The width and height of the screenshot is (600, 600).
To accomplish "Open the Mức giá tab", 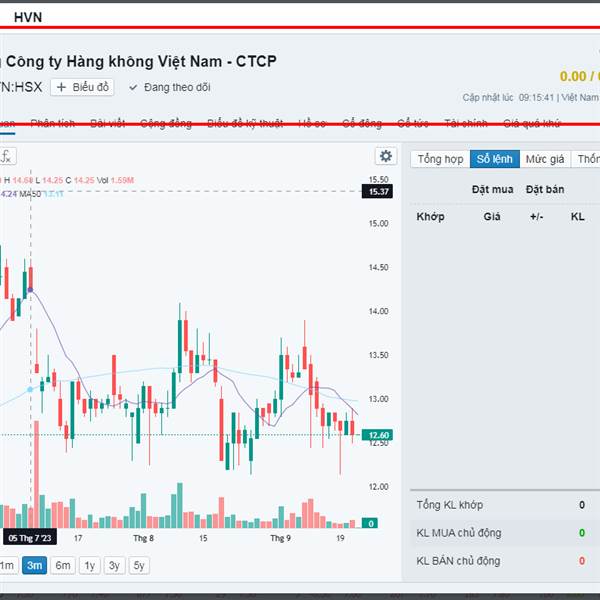I will coord(545,159).
